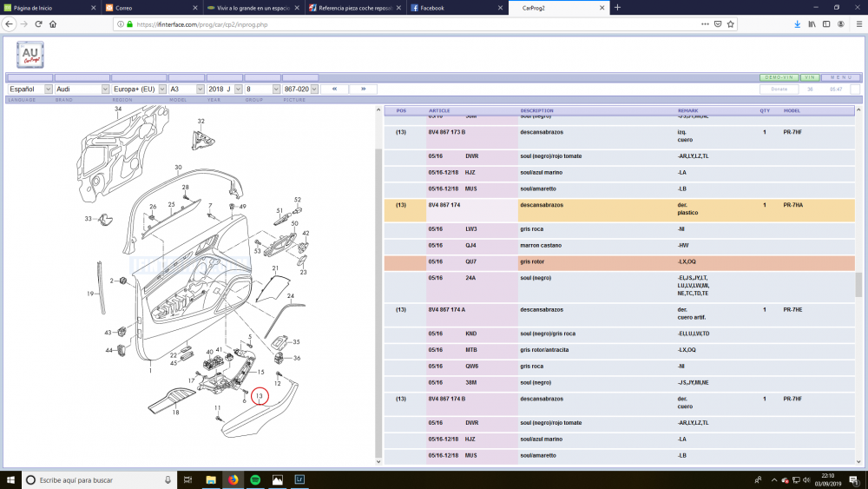Open the picture dropdown showing 867-020
The image size is (868, 489).
[x=300, y=89]
